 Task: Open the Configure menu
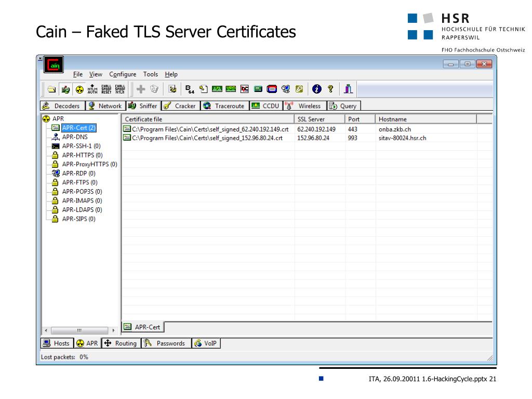pyautogui.click(x=123, y=74)
